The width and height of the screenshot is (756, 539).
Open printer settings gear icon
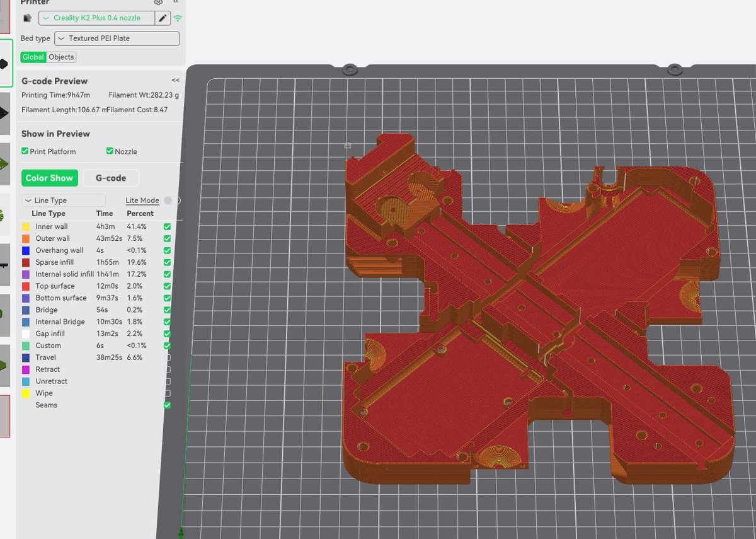[158, 3]
